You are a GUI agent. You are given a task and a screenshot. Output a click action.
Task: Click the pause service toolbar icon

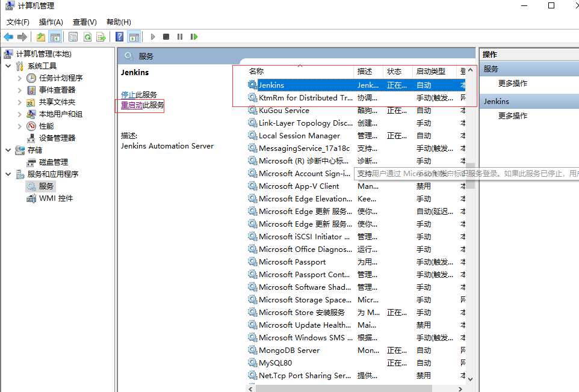click(180, 37)
